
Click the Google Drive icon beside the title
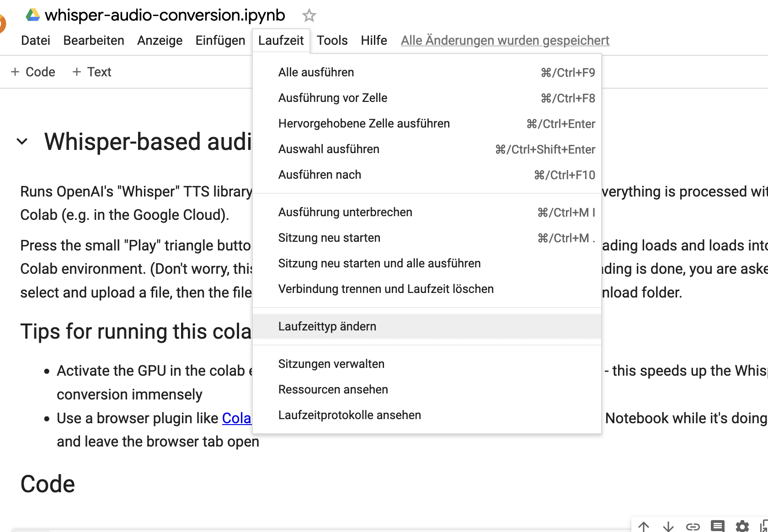coord(32,15)
